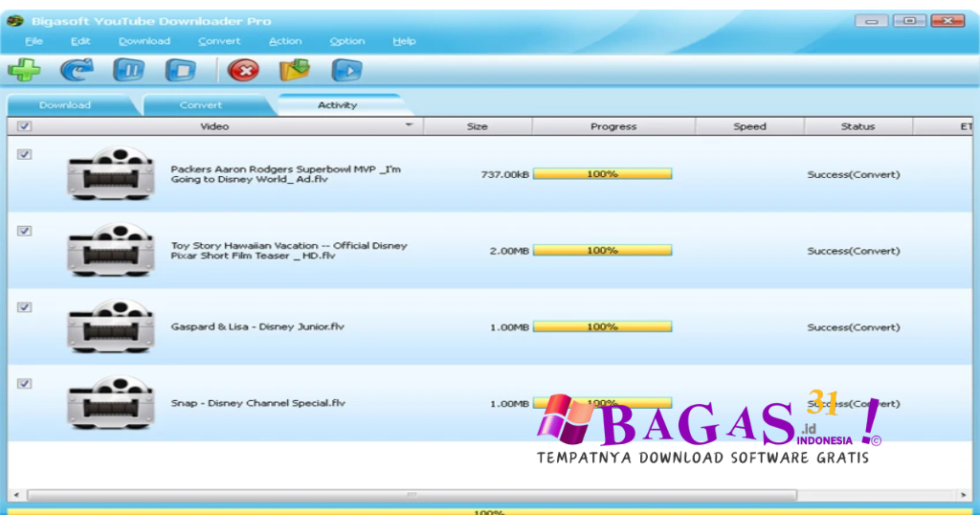Click the green plus add download icon

[x=24, y=69]
